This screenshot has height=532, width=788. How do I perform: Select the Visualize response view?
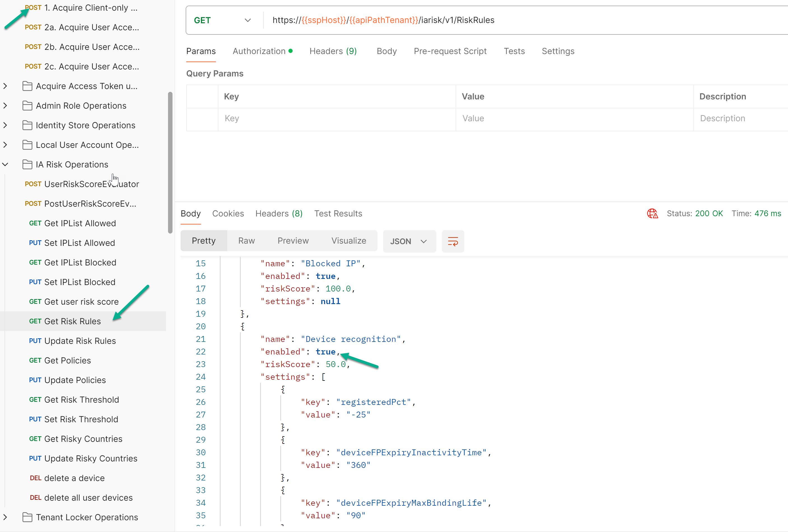pos(349,241)
